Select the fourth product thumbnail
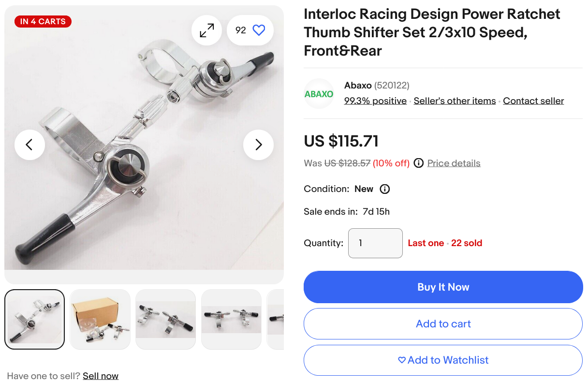 click(231, 319)
